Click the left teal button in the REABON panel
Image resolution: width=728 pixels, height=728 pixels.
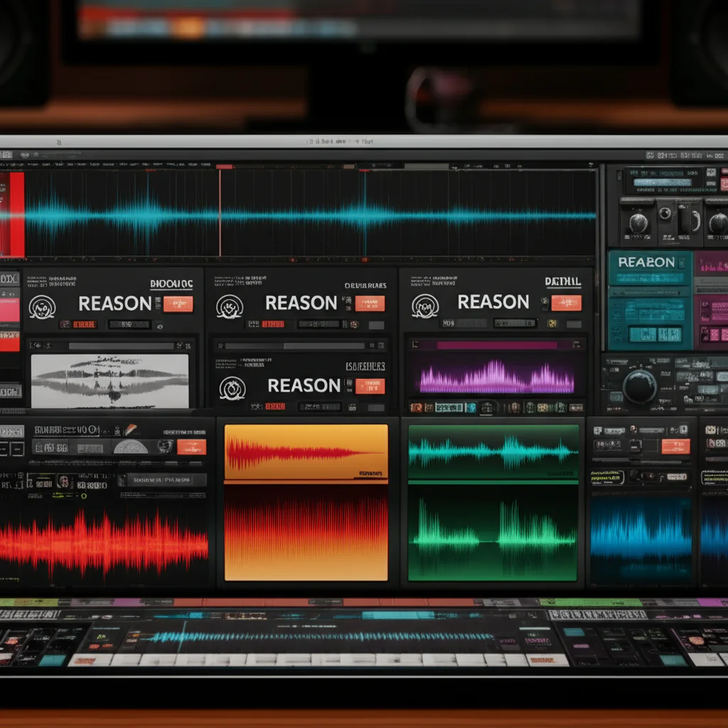(643, 334)
